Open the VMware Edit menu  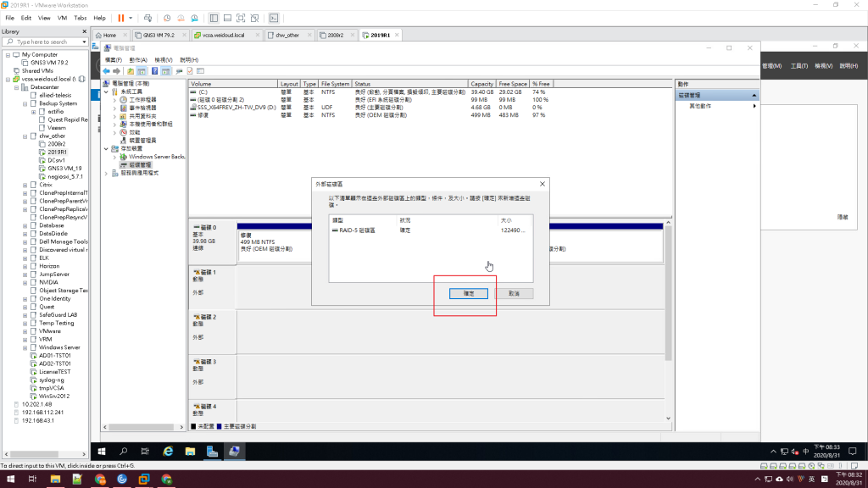point(26,19)
